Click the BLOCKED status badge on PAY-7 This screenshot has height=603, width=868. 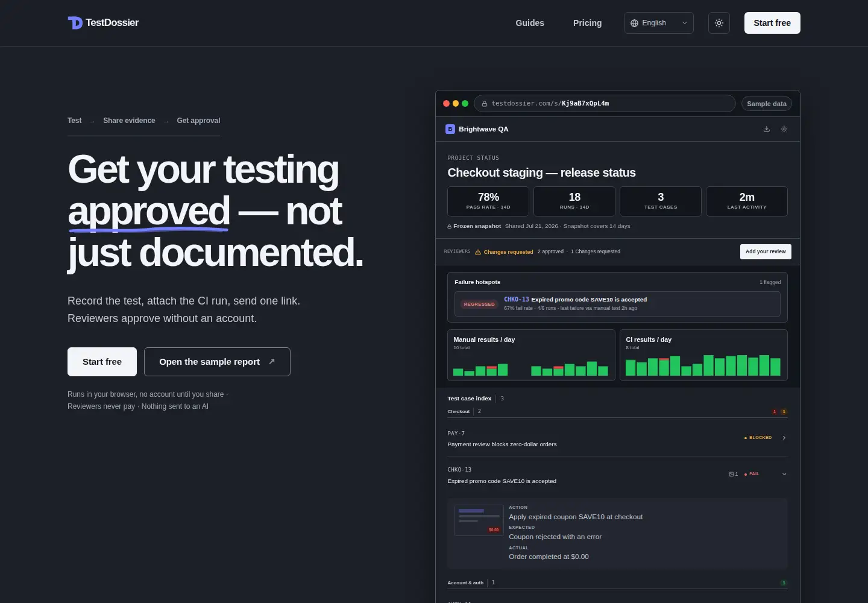758,438
